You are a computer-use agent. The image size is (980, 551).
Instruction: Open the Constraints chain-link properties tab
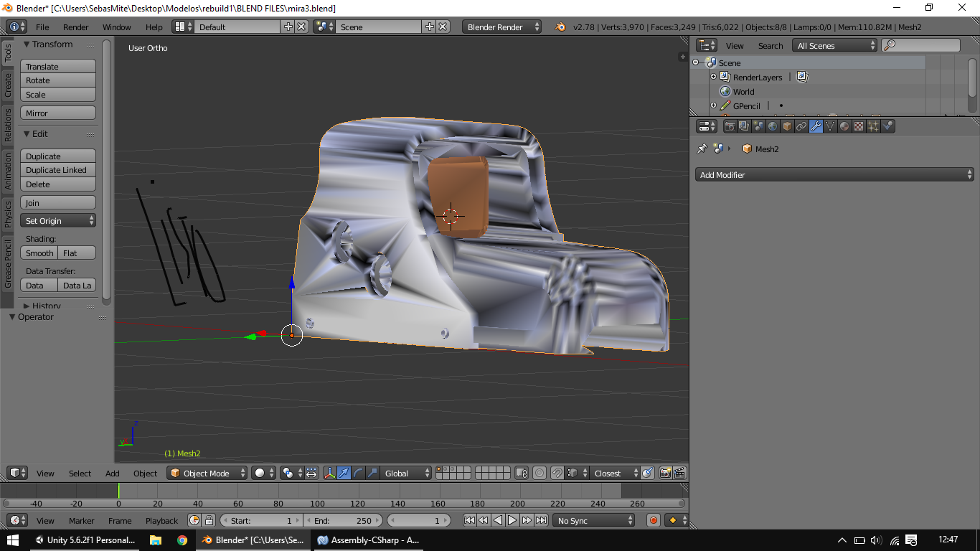[801, 126]
